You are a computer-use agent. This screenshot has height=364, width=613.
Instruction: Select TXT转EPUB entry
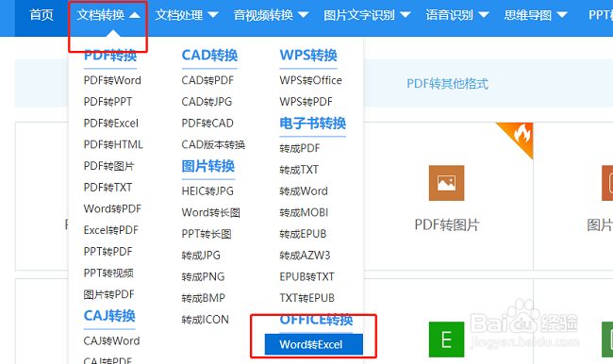[306, 298]
